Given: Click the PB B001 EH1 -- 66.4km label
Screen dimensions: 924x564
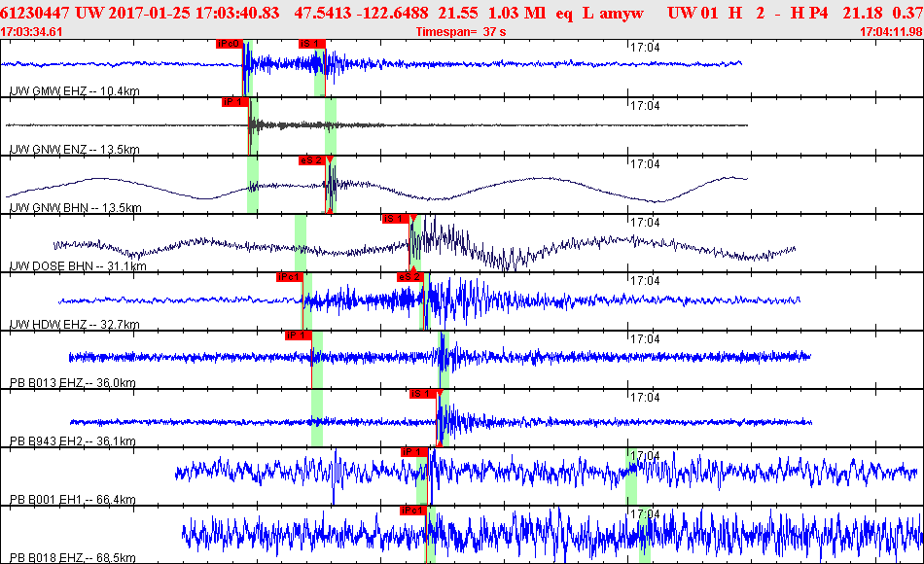Looking at the screenshot, I should [73, 499].
